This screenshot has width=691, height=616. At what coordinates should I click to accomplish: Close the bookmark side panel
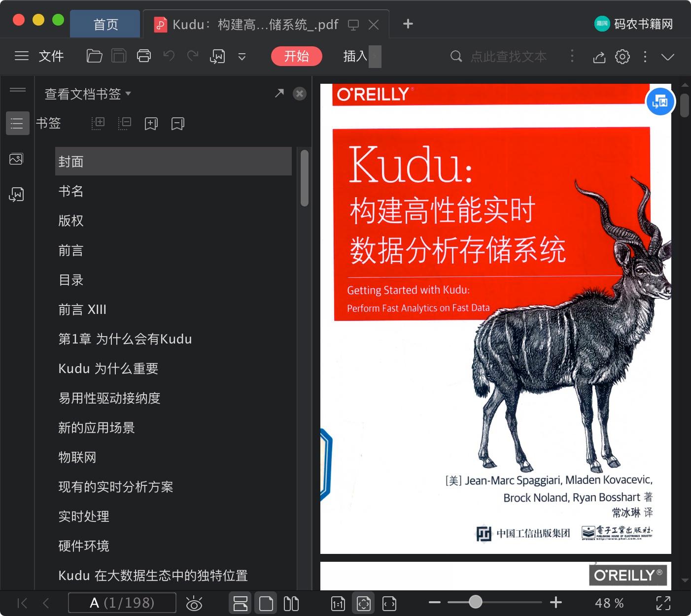point(299,94)
